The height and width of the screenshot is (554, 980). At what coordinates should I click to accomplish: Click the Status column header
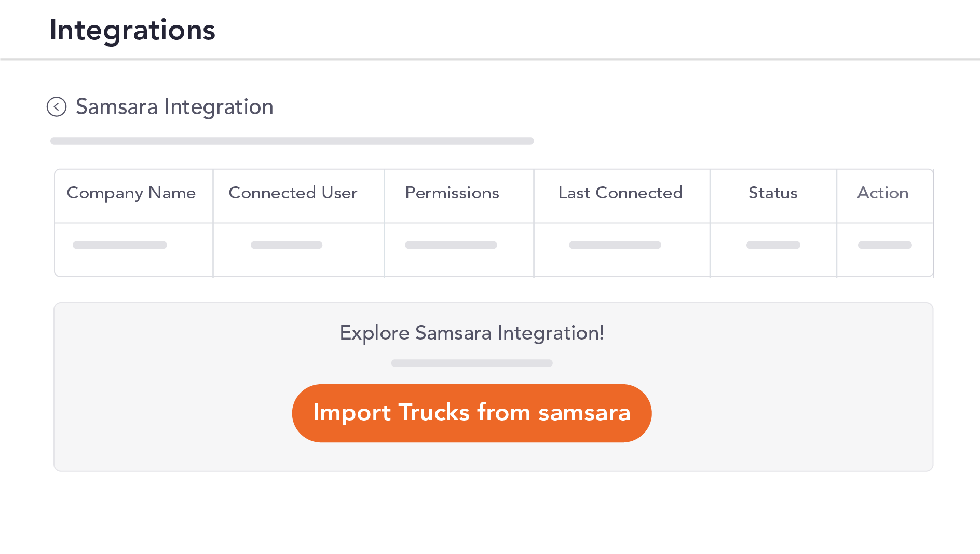[773, 193]
